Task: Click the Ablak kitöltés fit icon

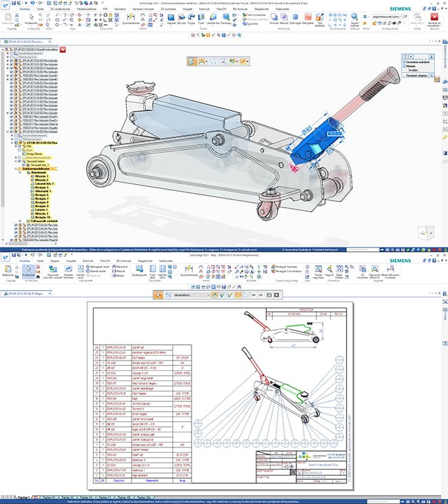Action: click(x=339, y=271)
